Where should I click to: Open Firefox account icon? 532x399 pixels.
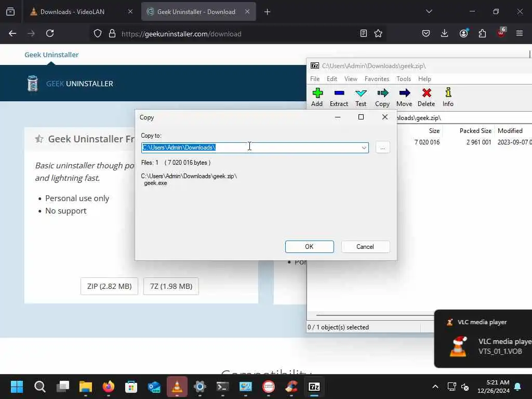tap(463, 33)
